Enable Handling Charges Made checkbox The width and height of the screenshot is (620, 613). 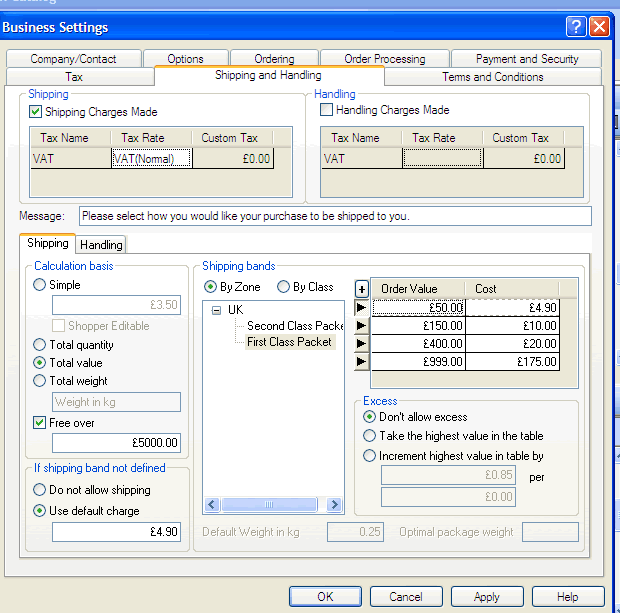(x=327, y=110)
